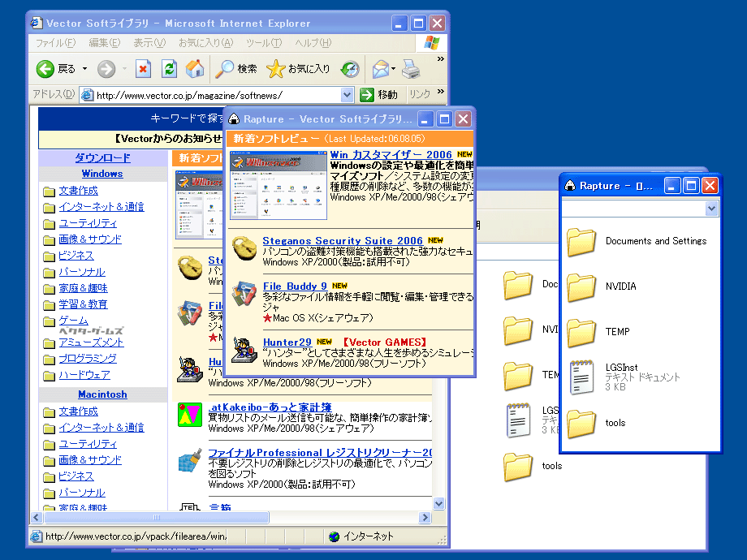Click the 新着ソフトレビュー header in Rapture
The width and height of the screenshot is (747, 560).
(x=276, y=139)
